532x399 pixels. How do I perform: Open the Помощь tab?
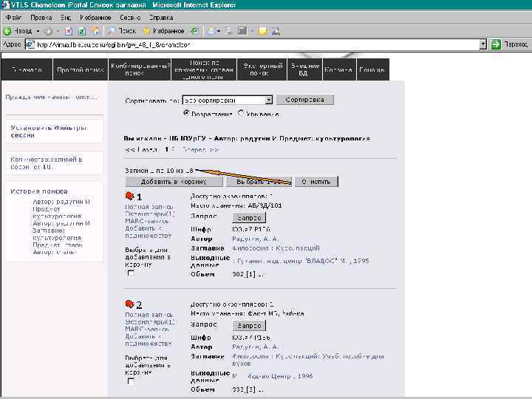coord(372,69)
